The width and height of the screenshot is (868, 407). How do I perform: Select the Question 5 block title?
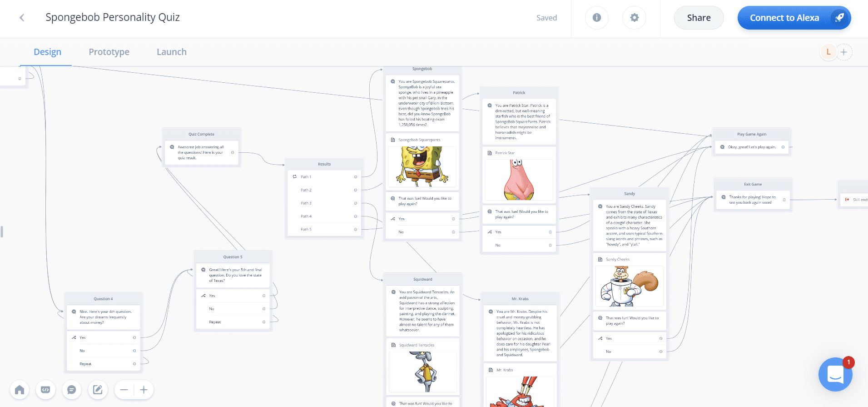233,257
